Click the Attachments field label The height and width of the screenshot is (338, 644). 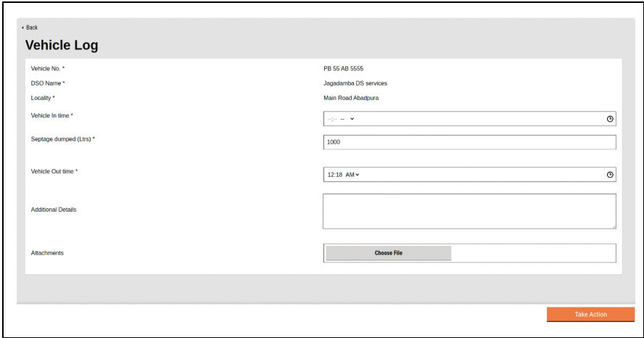pyautogui.click(x=47, y=253)
